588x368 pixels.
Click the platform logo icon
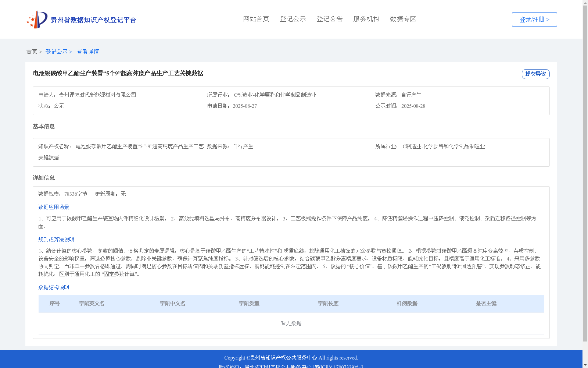pyautogui.click(x=37, y=20)
